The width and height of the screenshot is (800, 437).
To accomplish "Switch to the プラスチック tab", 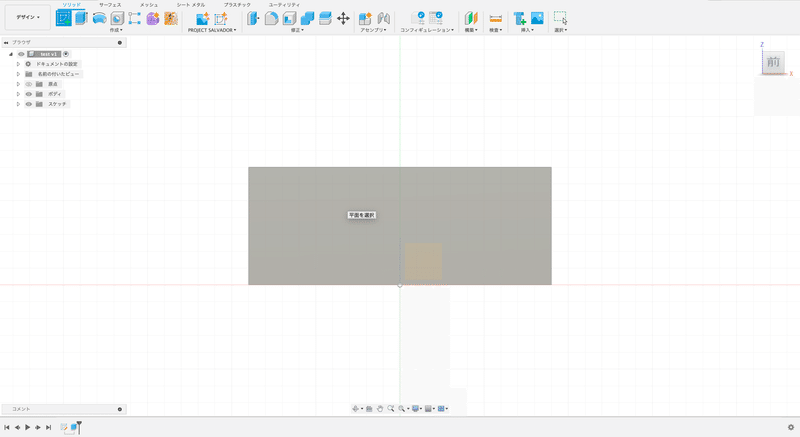I will tap(237, 5).
